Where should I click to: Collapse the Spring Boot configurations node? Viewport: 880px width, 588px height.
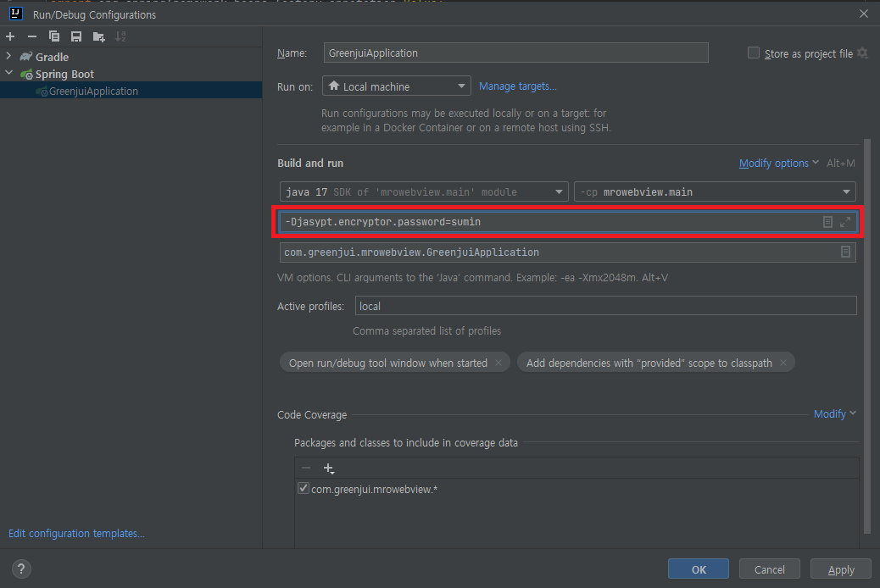pos(8,73)
